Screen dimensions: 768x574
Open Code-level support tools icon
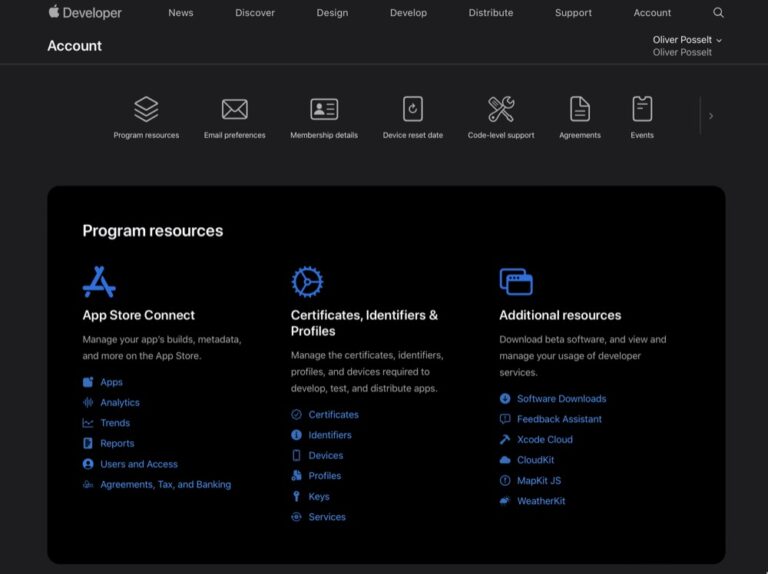501,109
